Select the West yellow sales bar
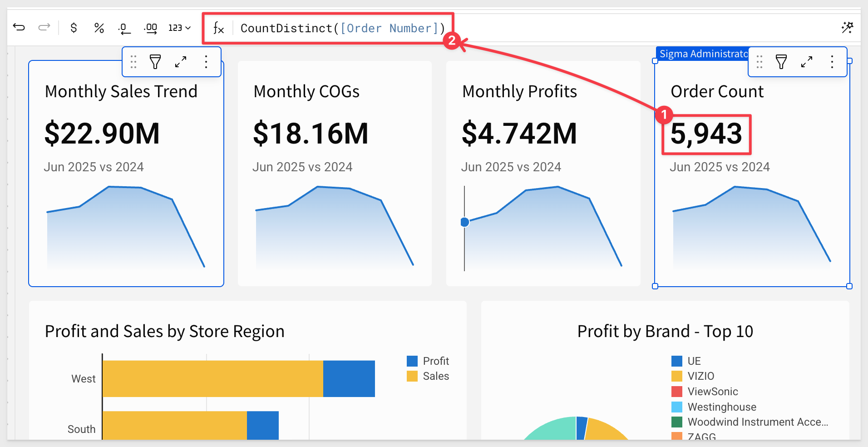 click(x=213, y=379)
